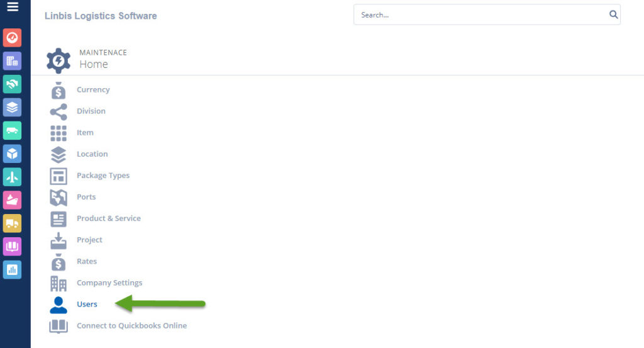The image size is (644, 348).
Task: Open the Users link
Action: pos(87,304)
